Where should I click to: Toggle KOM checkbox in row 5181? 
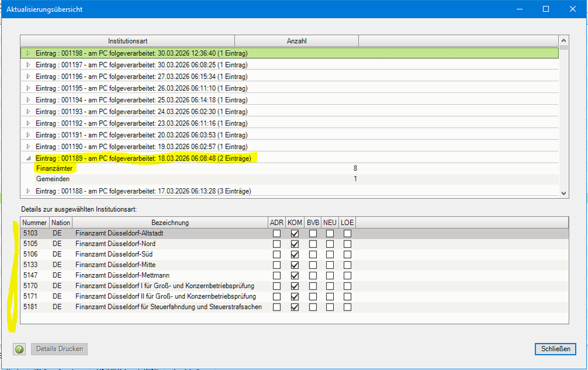click(x=295, y=307)
